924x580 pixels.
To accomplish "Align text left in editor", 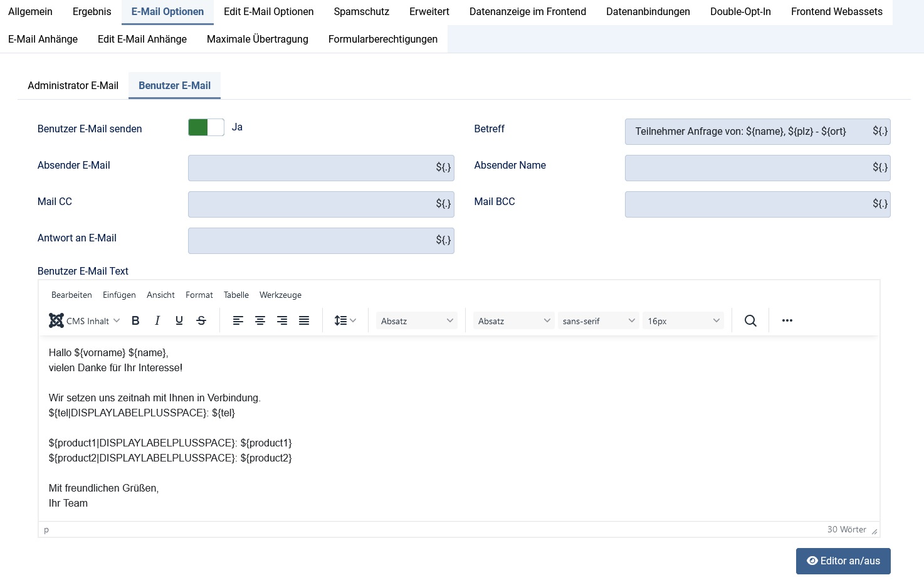I will (x=238, y=321).
